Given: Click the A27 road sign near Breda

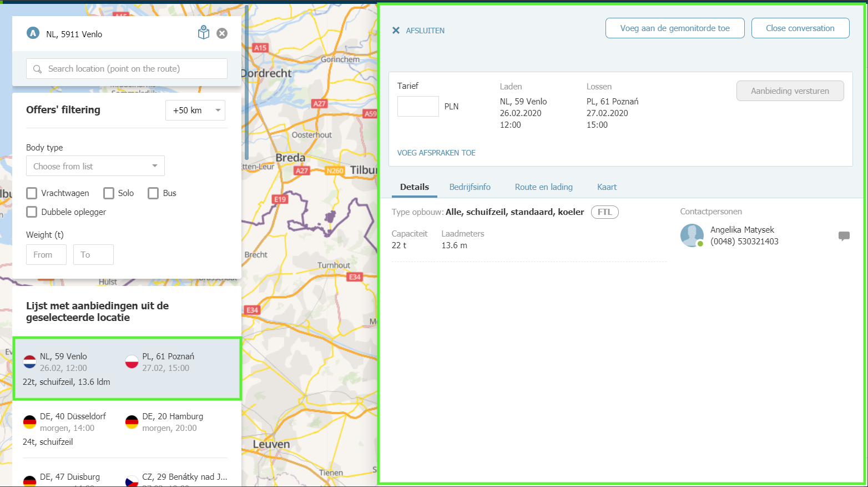Looking at the screenshot, I should (302, 170).
